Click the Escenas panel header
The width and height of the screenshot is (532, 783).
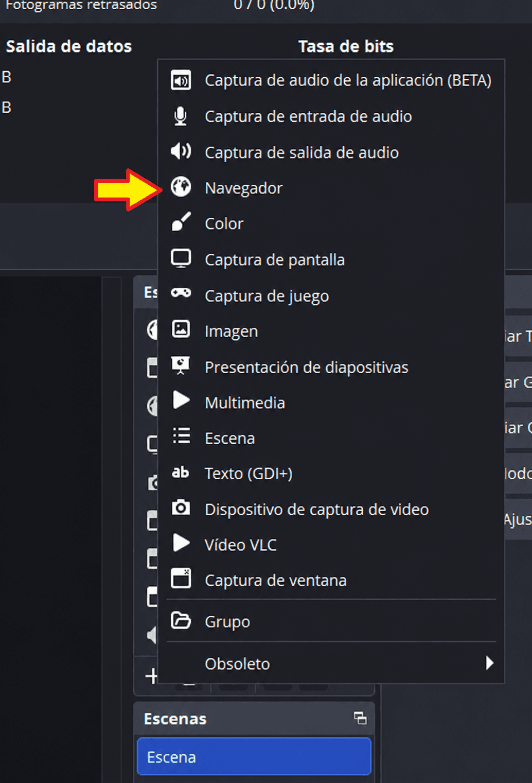click(254, 719)
